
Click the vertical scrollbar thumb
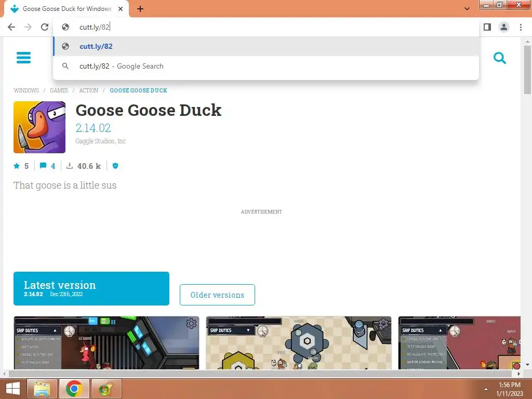tap(527, 70)
